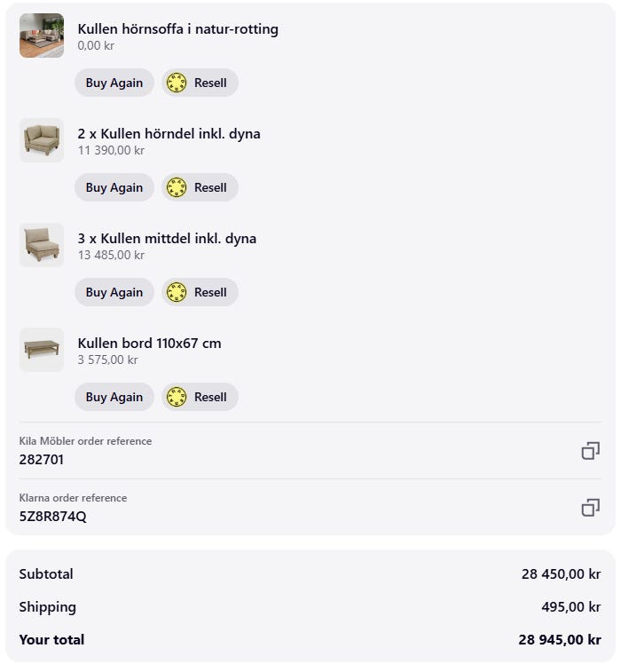Buy Again the Kullen bord 110x67 cm
The height and width of the screenshot is (672, 621).
114,397
